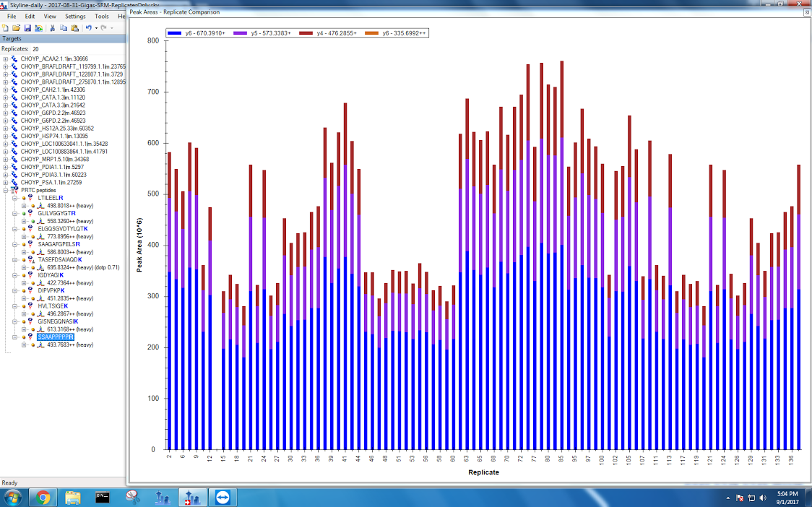Viewport: 812px width, 507px height.
Task: Launch TeamViewer from the taskbar
Action: coord(221,497)
